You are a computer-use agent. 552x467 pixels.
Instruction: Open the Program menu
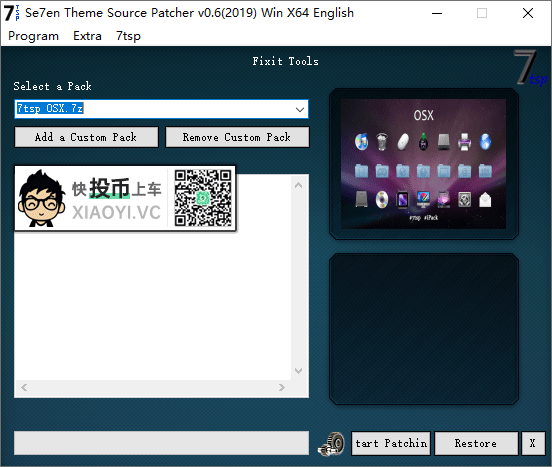pos(33,36)
